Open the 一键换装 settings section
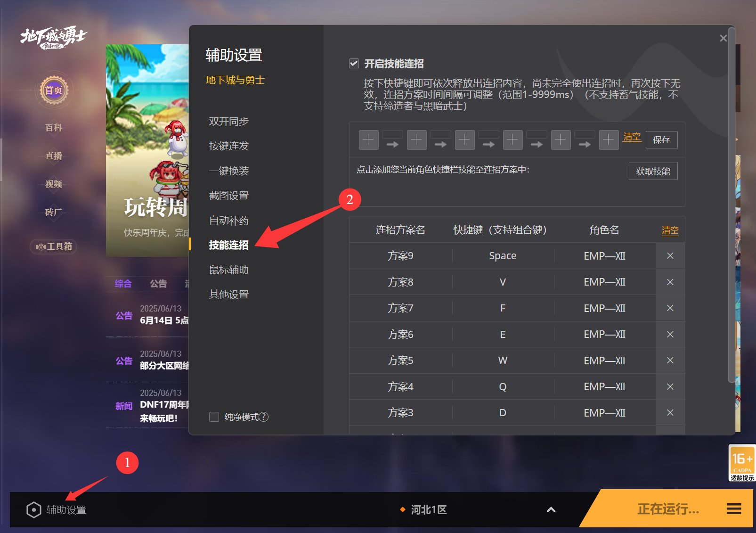Screen dimensions: 756x533 [229, 171]
